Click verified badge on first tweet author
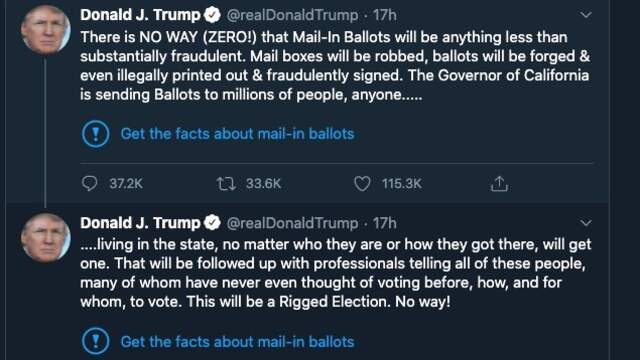The image size is (640, 360). tap(212, 15)
